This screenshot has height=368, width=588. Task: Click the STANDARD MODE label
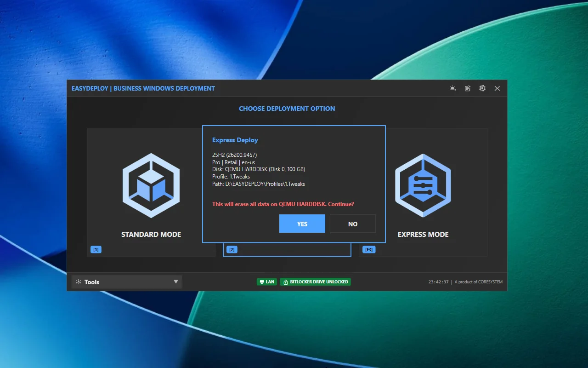151,235
